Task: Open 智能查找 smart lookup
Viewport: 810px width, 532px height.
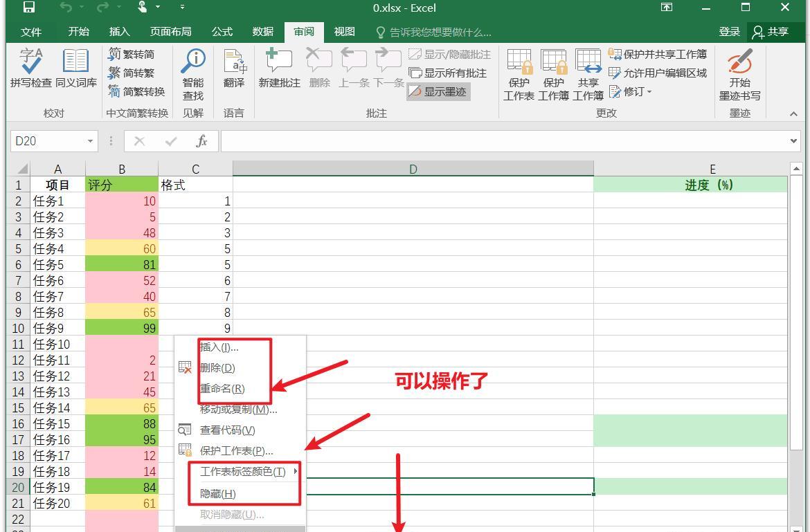Action: click(x=193, y=74)
